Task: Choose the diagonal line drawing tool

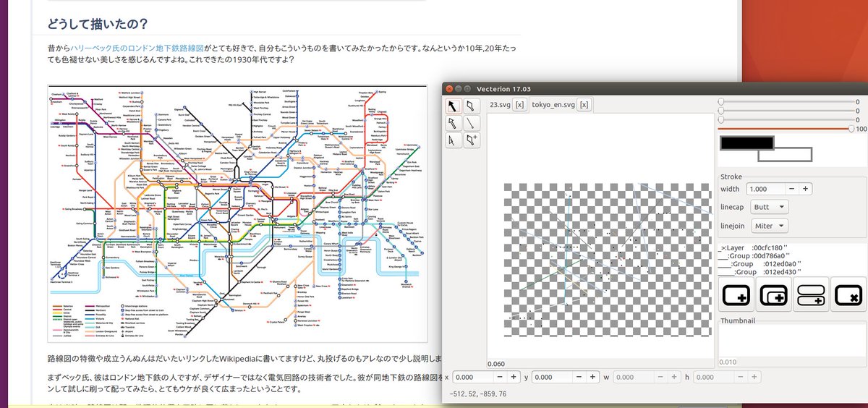Action: pyautogui.click(x=472, y=124)
